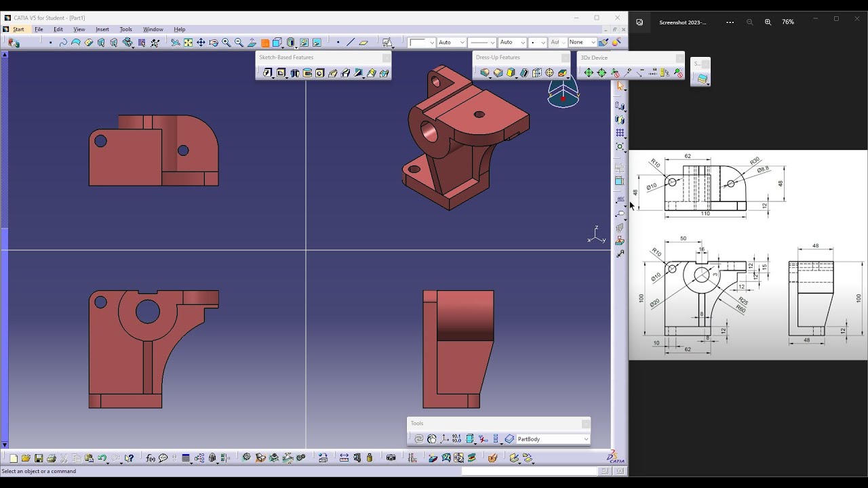The image size is (868, 488).
Task: Open the isometric view cube dropdown
Action: (x=283, y=46)
